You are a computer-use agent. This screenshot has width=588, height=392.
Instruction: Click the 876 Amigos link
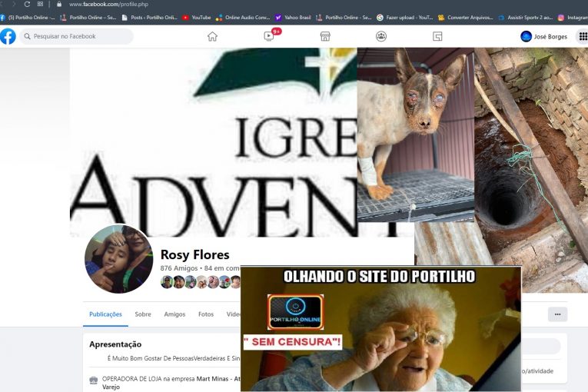tap(180, 268)
